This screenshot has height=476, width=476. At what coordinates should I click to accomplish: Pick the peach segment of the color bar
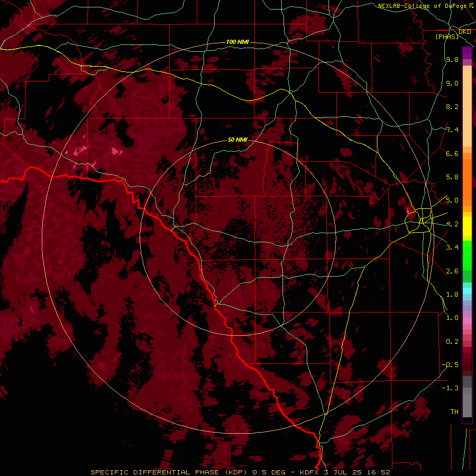point(467,108)
